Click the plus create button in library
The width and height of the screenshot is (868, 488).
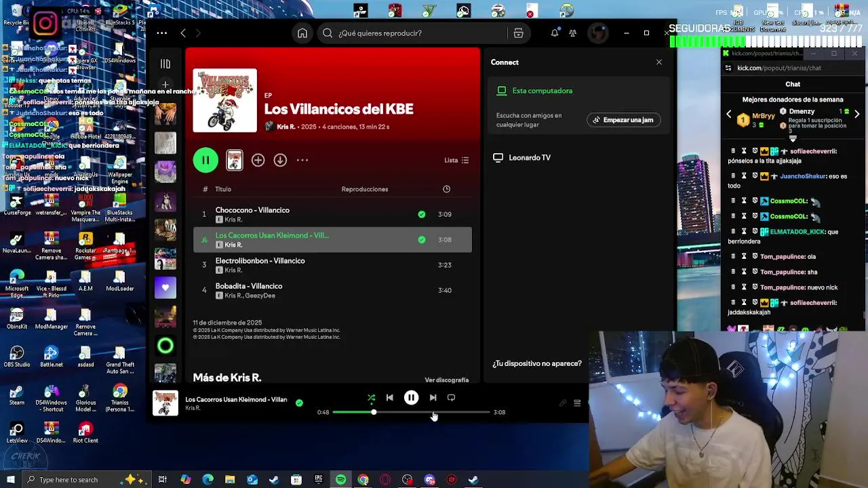(165, 85)
